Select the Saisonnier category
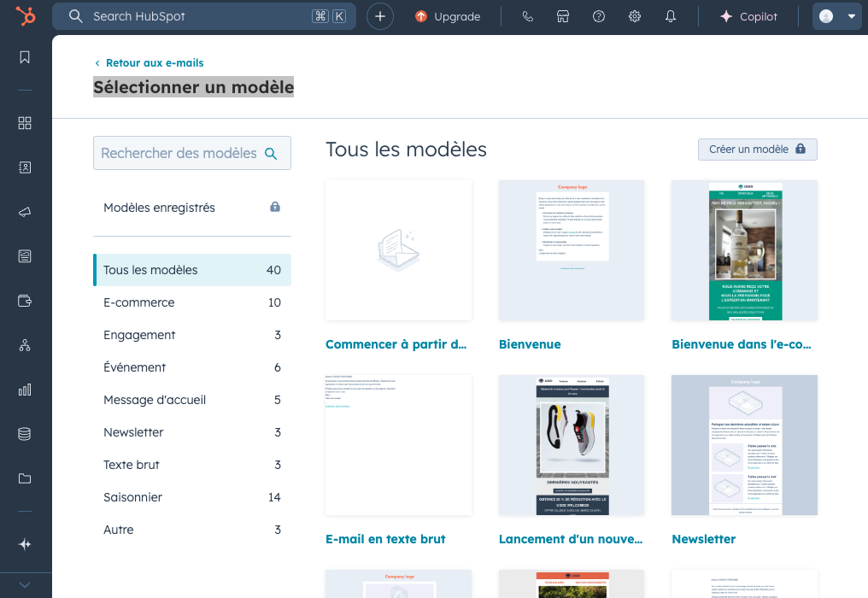This screenshot has width=868, height=598. pyautogui.click(x=191, y=497)
